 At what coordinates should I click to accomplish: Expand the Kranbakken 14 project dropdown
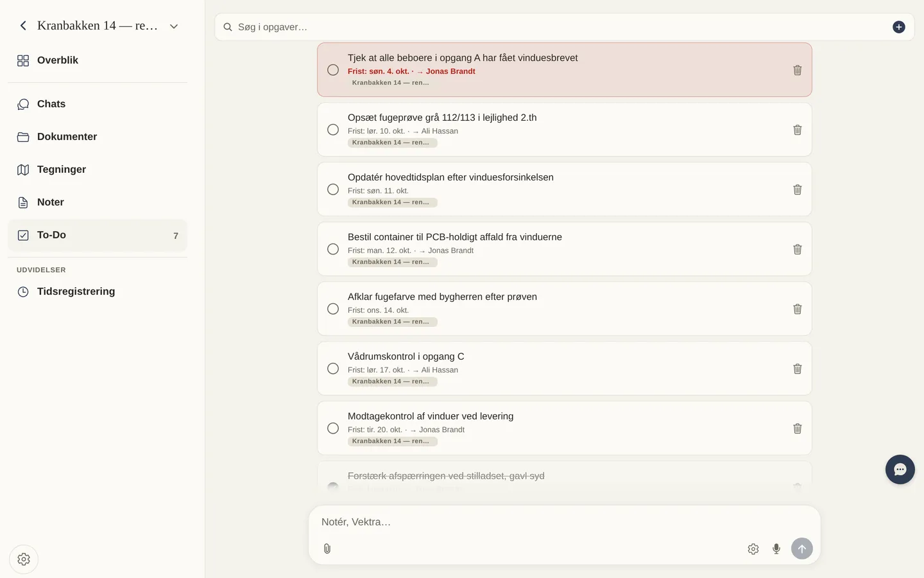(174, 26)
